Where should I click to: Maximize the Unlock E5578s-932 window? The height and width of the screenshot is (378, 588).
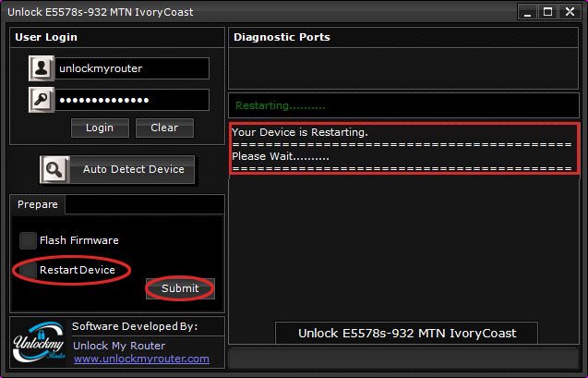coord(548,12)
